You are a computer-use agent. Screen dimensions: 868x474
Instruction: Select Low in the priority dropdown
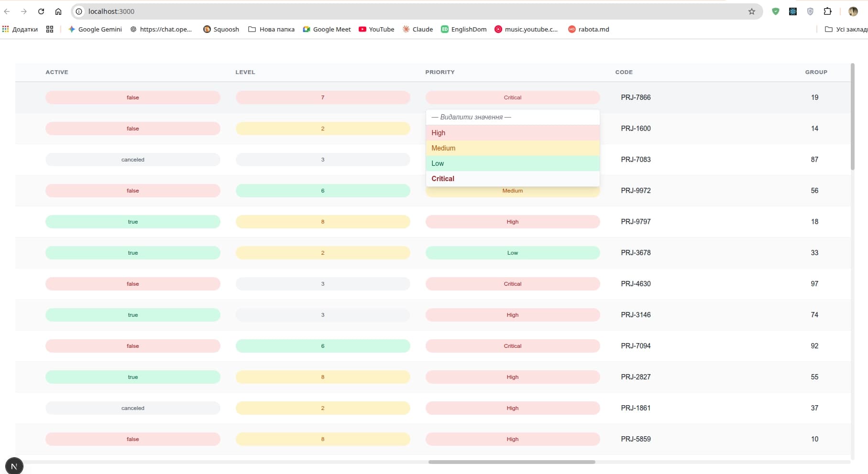point(513,163)
